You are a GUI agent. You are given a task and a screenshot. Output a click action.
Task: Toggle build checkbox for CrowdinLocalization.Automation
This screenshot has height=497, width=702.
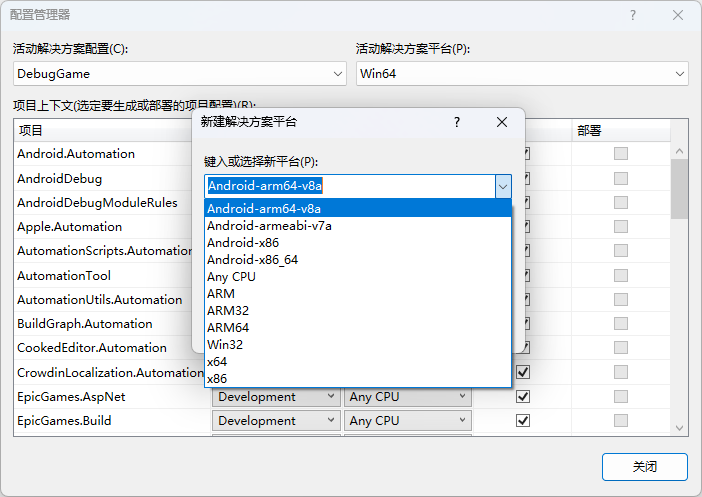522,372
